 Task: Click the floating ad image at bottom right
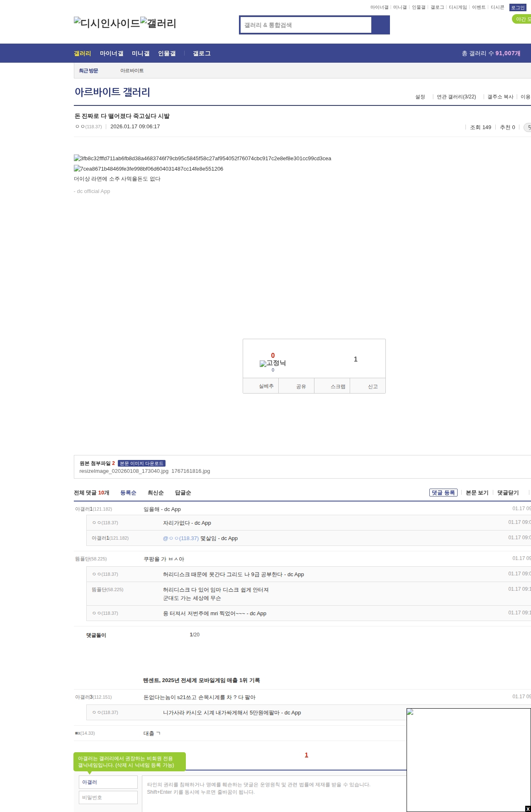[468, 760]
